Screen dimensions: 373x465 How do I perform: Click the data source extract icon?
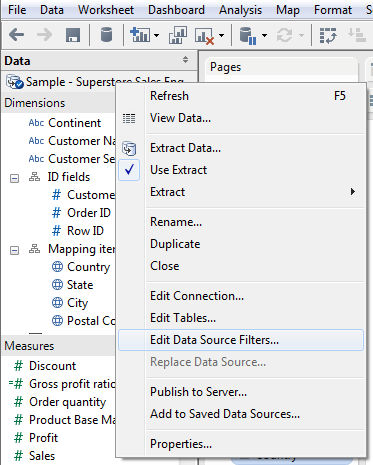coord(15,82)
